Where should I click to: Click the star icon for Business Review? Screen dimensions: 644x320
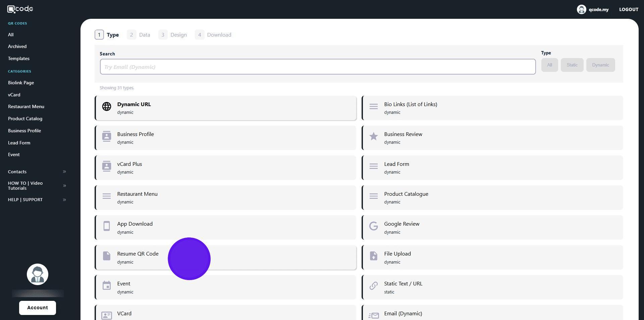pyautogui.click(x=373, y=136)
